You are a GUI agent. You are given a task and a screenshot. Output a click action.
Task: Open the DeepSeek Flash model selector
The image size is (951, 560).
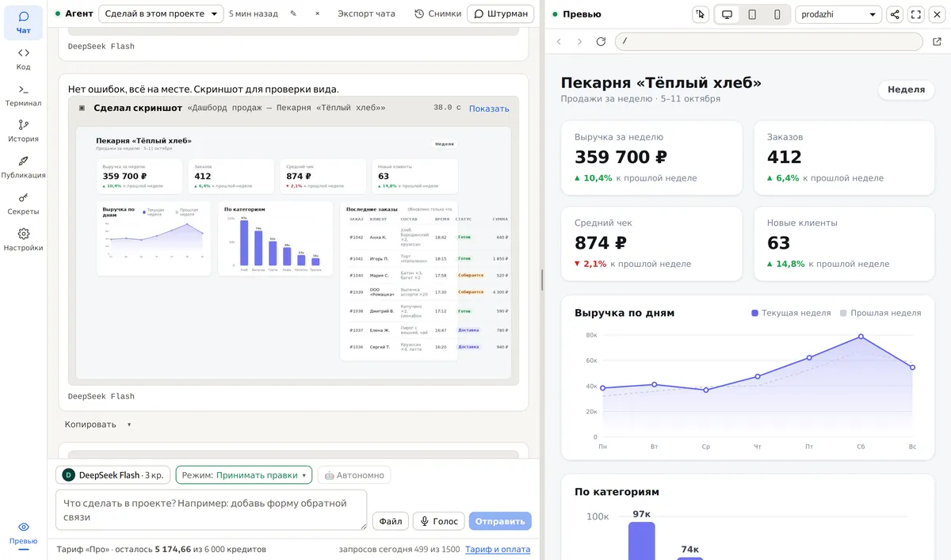point(113,475)
